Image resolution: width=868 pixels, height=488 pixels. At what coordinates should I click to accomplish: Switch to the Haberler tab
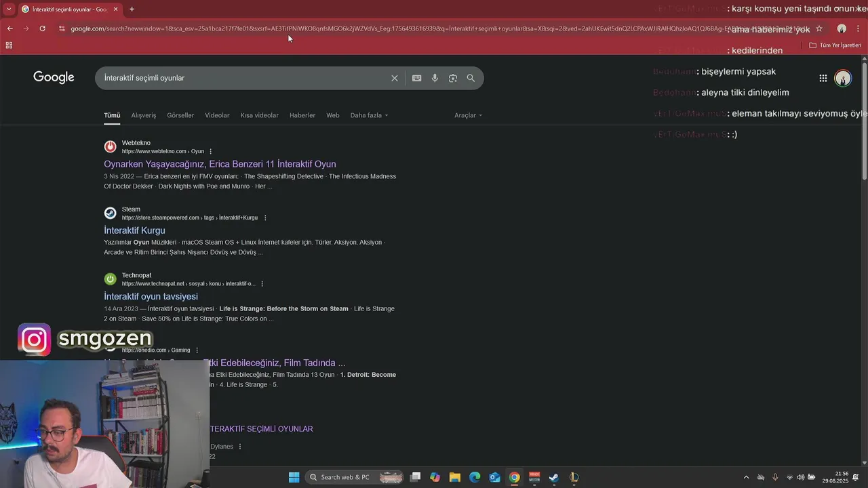(x=302, y=115)
